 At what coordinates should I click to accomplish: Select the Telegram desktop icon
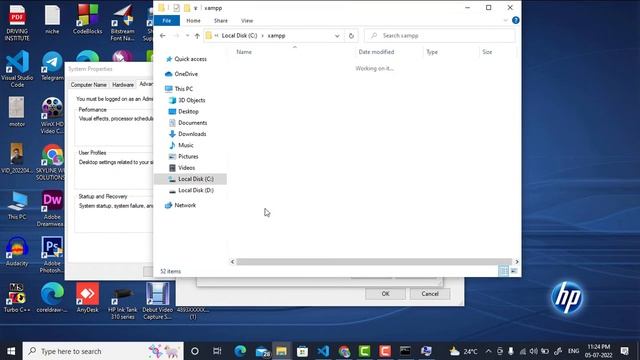pos(52,65)
